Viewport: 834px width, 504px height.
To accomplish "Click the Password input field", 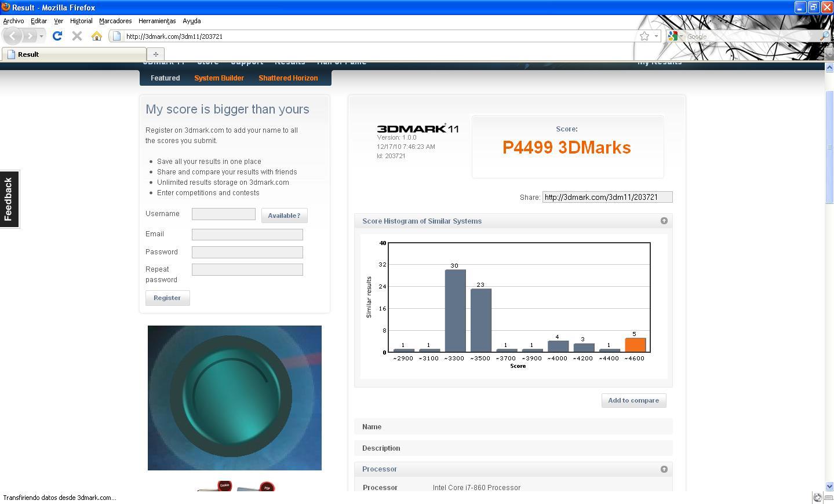I will click(247, 252).
